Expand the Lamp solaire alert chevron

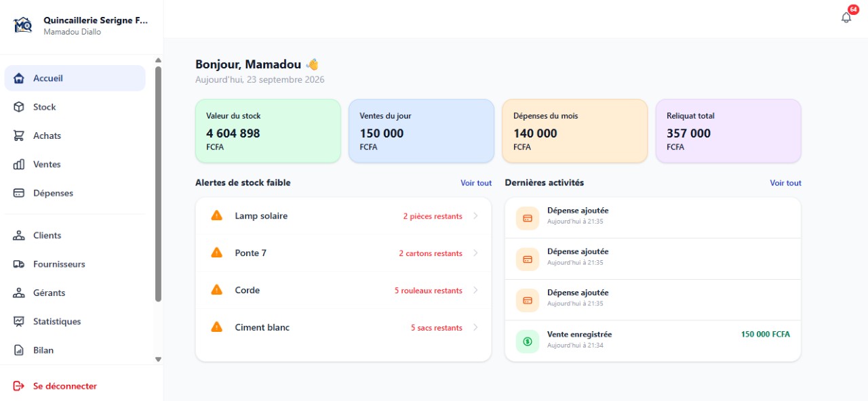475,216
